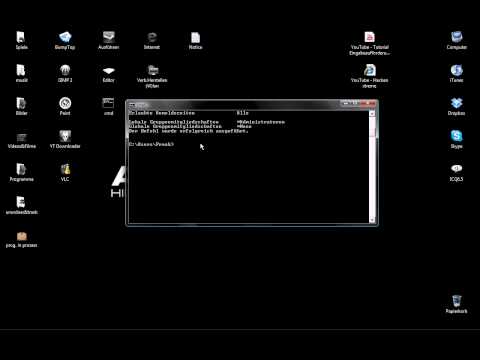Open the Programme desktop folder

(21, 172)
